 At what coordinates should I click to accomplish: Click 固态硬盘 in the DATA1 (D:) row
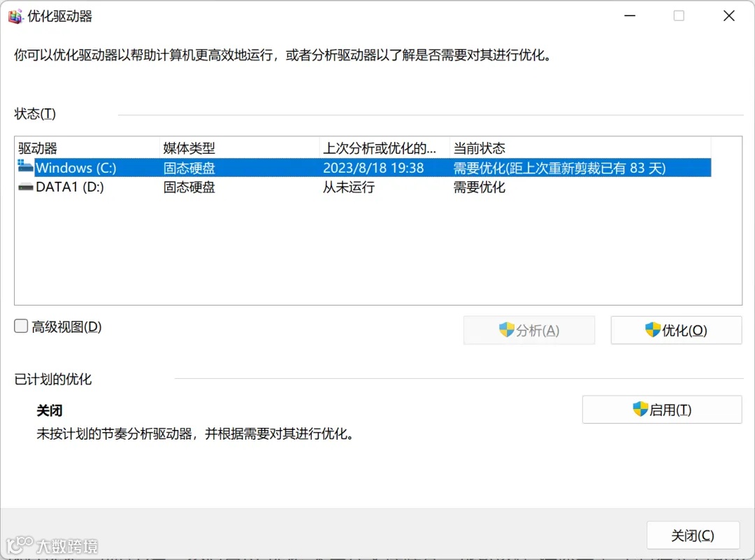point(189,187)
